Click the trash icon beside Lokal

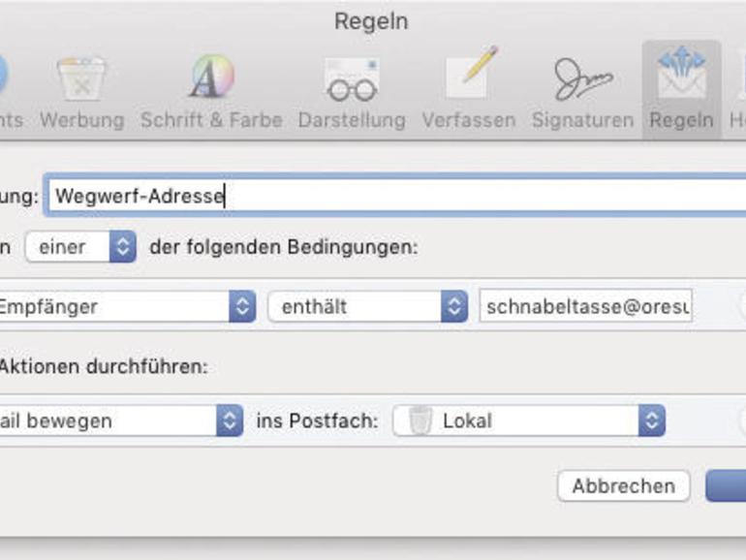[420, 421]
